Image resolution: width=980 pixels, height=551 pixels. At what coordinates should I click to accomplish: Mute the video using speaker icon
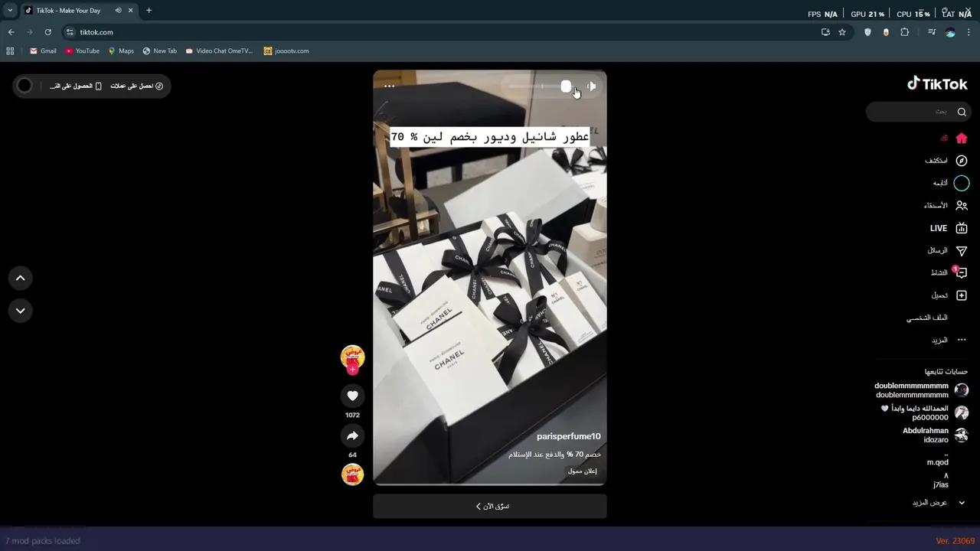(x=591, y=86)
